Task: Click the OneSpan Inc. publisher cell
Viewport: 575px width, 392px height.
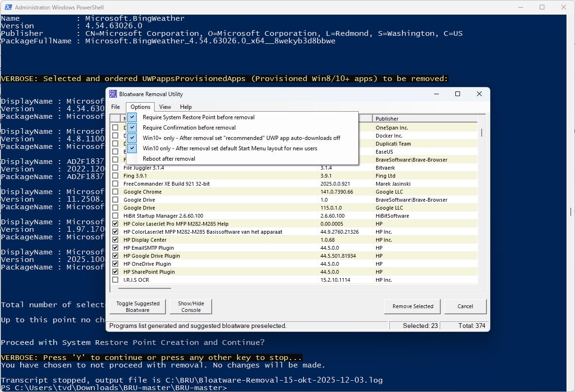Action: click(x=392, y=128)
